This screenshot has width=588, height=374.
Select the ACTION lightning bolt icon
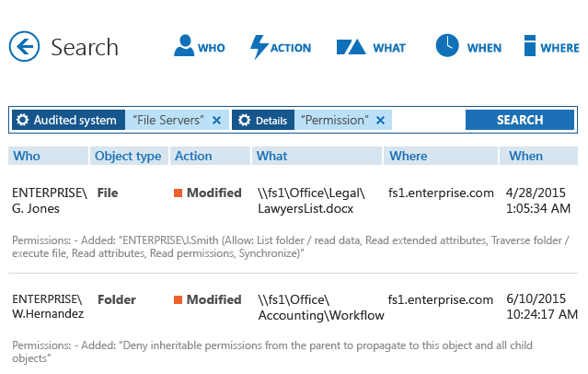click(x=260, y=46)
